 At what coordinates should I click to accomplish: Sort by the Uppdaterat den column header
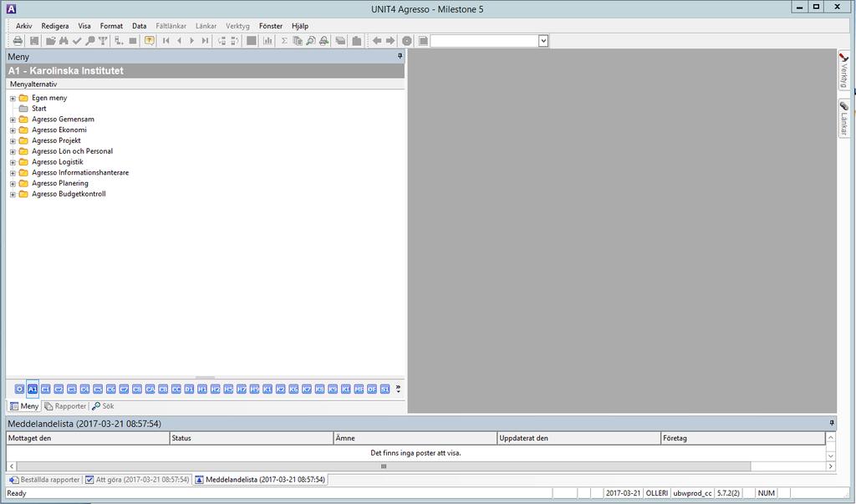pos(579,438)
